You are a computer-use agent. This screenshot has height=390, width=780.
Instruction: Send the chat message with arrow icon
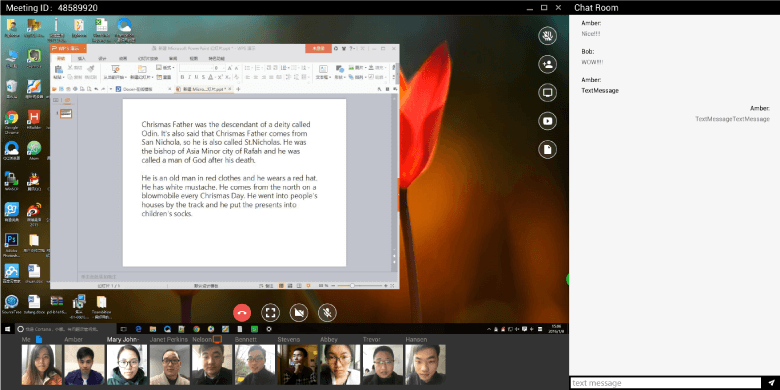(772, 383)
